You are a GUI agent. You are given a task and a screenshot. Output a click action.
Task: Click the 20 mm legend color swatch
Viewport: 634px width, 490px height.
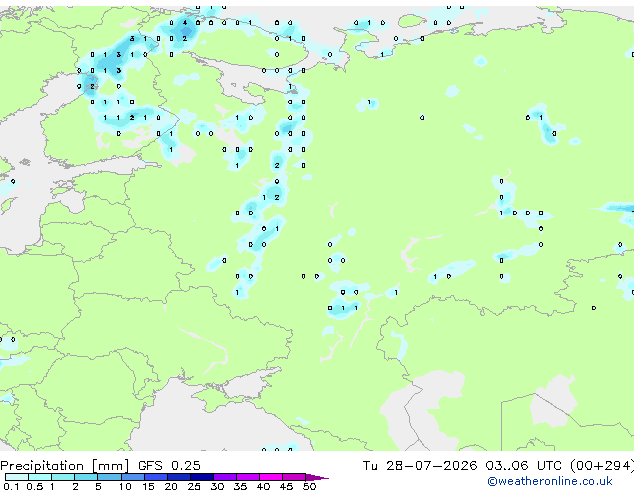[179, 477]
